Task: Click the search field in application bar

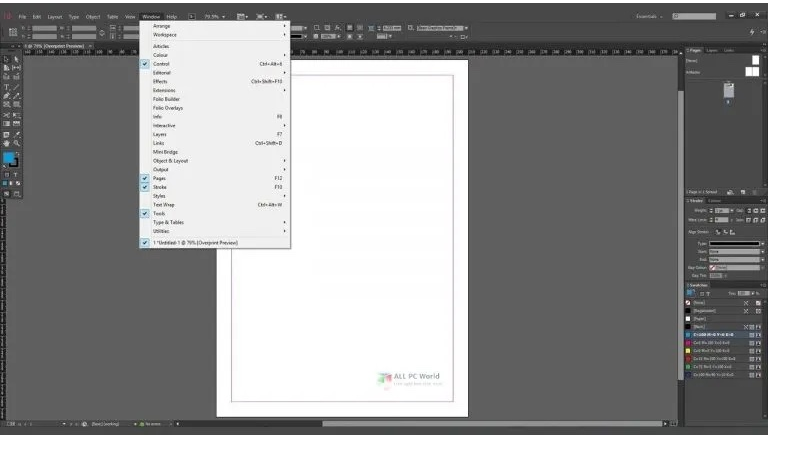Action: click(x=694, y=17)
